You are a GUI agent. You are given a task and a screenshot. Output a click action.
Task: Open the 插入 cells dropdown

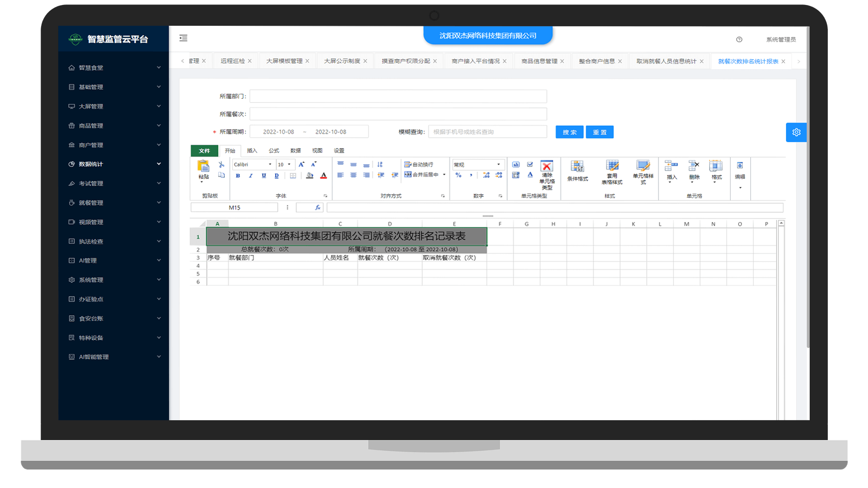(671, 171)
